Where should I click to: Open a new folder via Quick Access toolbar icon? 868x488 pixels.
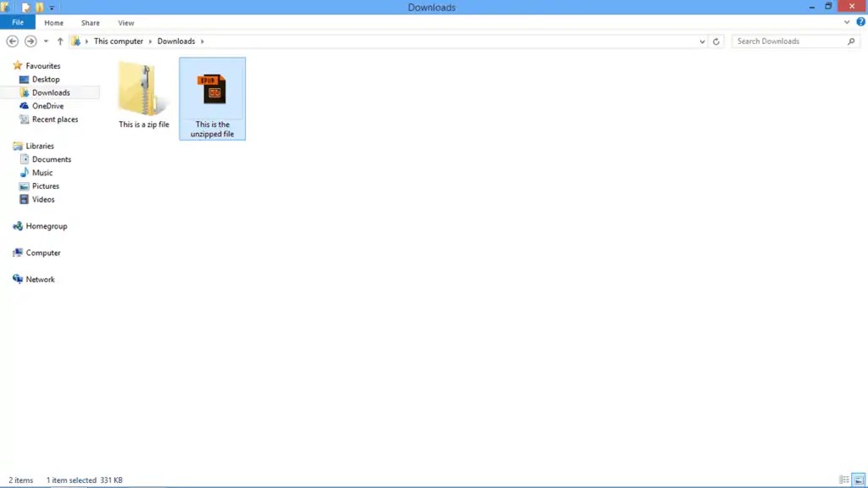(38, 7)
